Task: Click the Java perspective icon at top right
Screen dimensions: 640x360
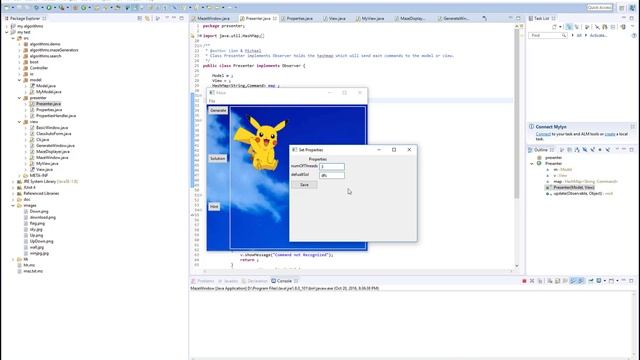Action: (632, 7)
